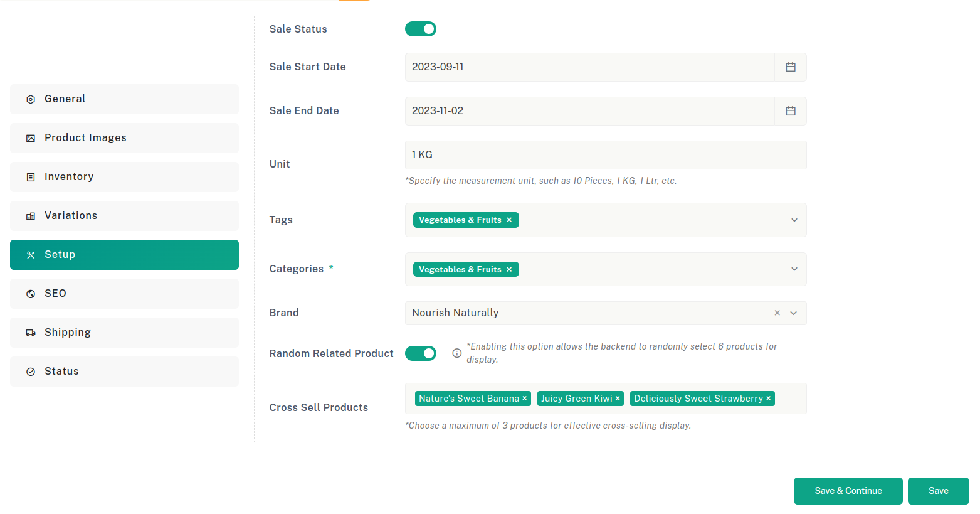Click the info icon beside Random Related Product
This screenshot has height=514, width=980.
[x=457, y=353]
